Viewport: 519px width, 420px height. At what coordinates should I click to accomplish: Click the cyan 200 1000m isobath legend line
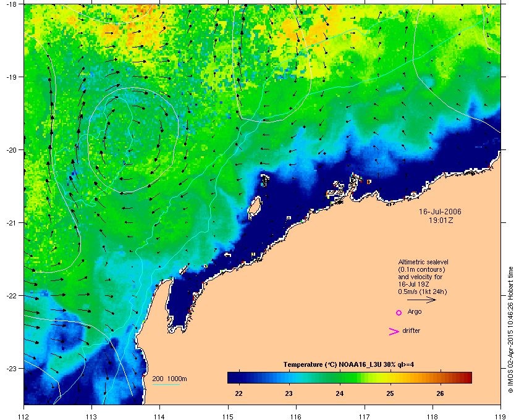coord(166,384)
